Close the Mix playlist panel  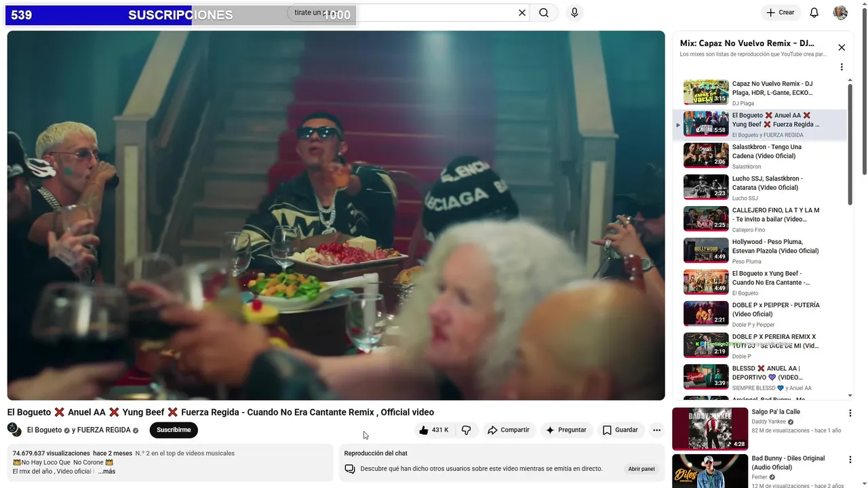pyautogui.click(x=842, y=47)
